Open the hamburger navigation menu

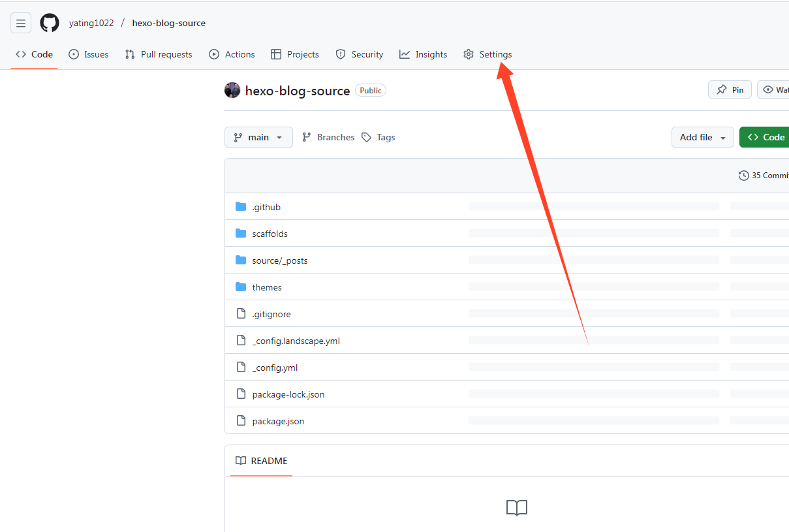click(21, 23)
